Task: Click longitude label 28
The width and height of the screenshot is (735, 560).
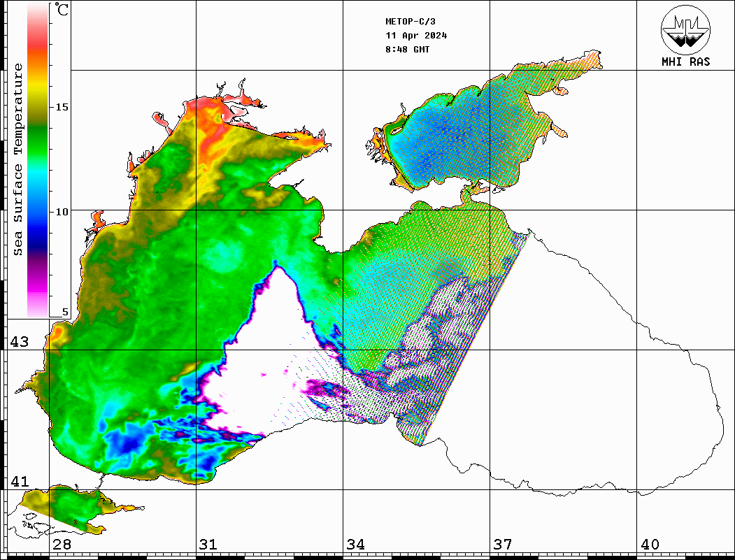Action: [x=62, y=544]
